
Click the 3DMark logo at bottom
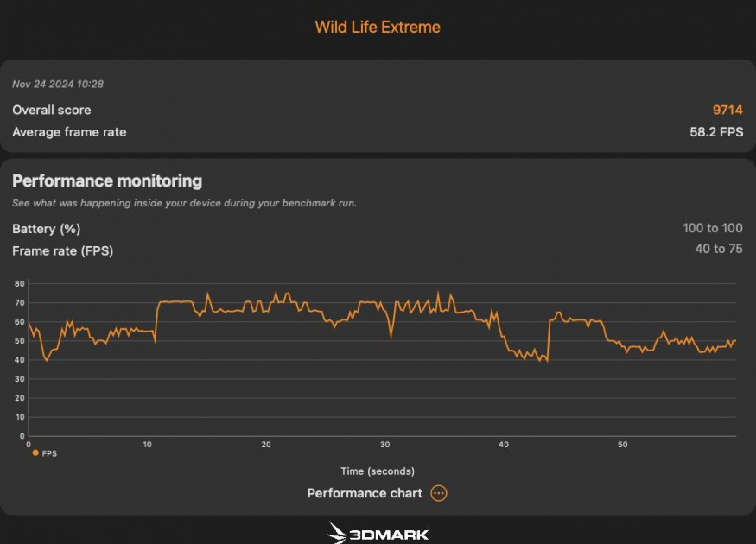(378, 533)
